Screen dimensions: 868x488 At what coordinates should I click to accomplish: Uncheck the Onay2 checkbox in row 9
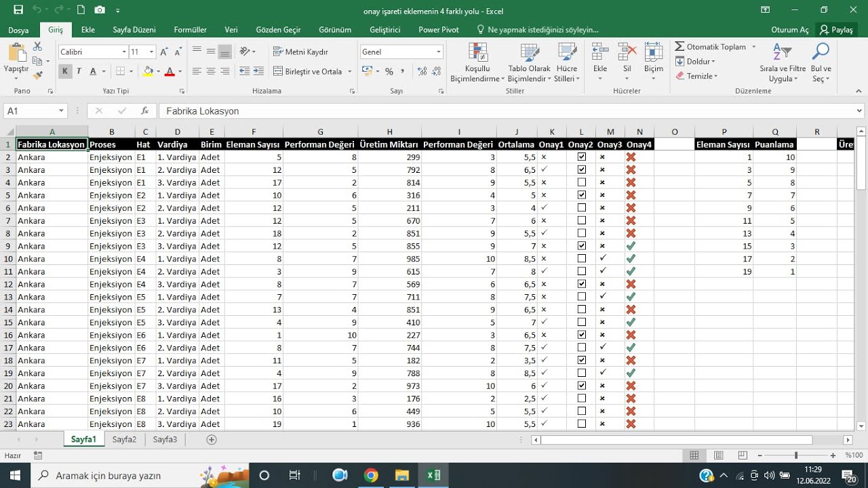point(581,245)
